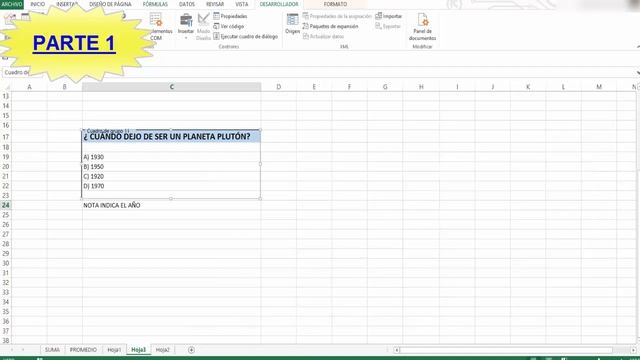The width and height of the screenshot is (640, 360).
Task: Switch to the SUMA sheet tab
Action: [x=52, y=350]
